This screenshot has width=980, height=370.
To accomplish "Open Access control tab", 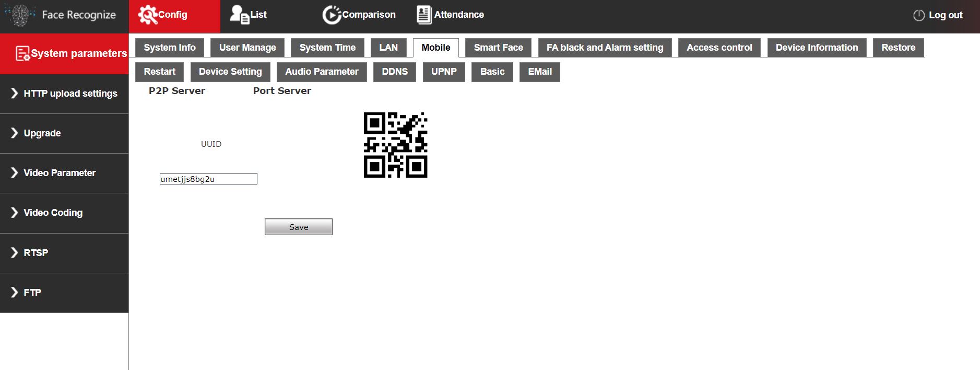I will 719,48.
